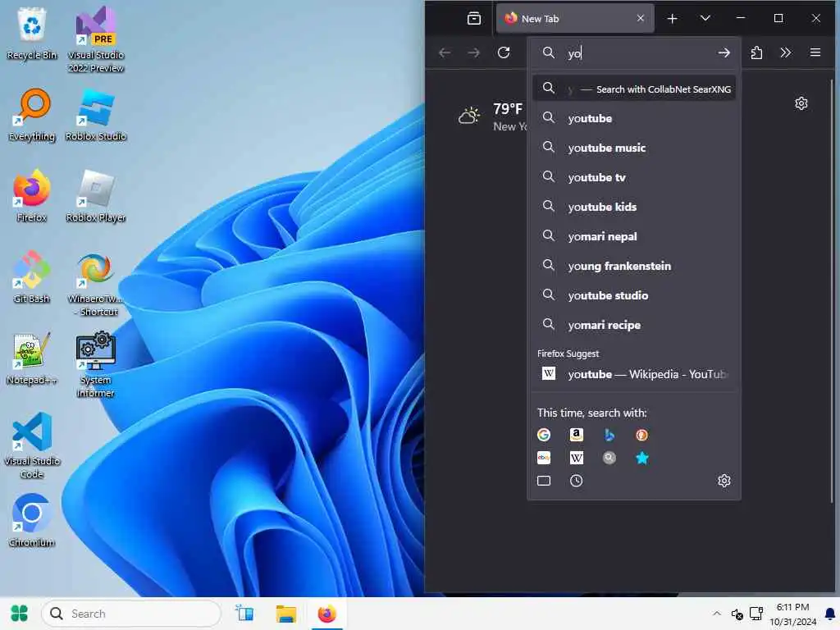Click the 79°F weather widget
This screenshot has height=630, width=840.
tap(491, 116)
